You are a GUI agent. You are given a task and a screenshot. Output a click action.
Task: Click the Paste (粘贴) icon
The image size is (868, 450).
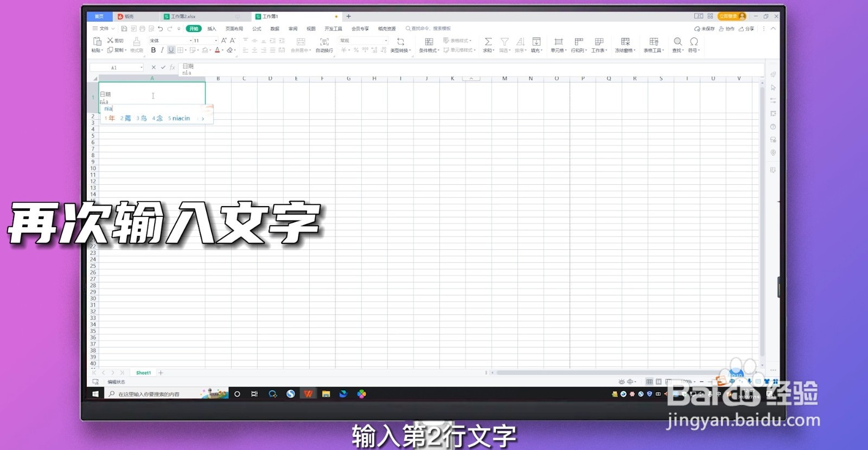[97, 41]
